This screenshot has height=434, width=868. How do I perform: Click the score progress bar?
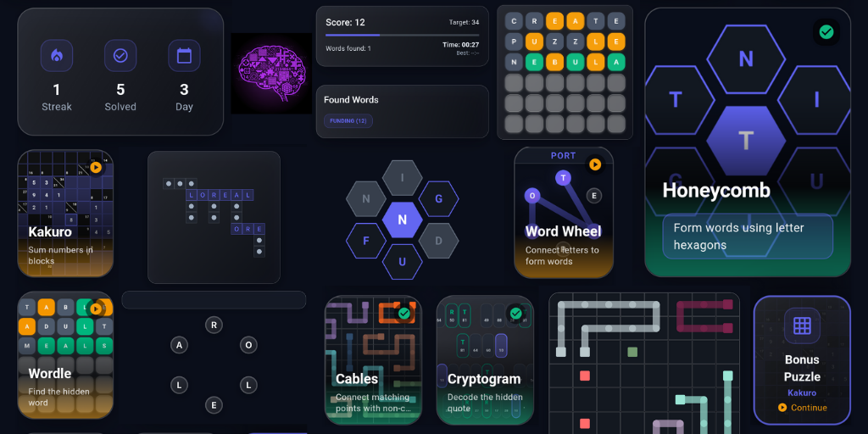point(403,35)
